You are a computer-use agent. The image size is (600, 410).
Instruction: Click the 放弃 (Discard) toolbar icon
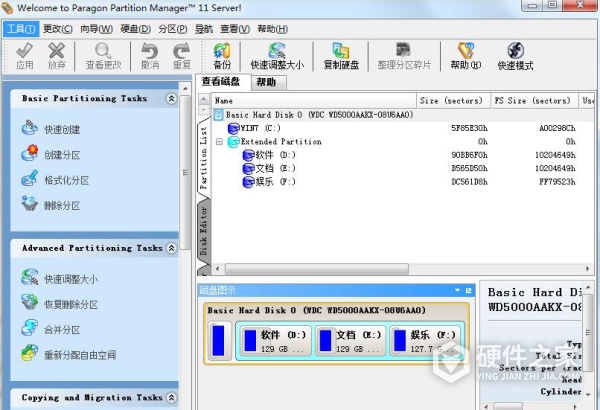click(x=57, y=56)
